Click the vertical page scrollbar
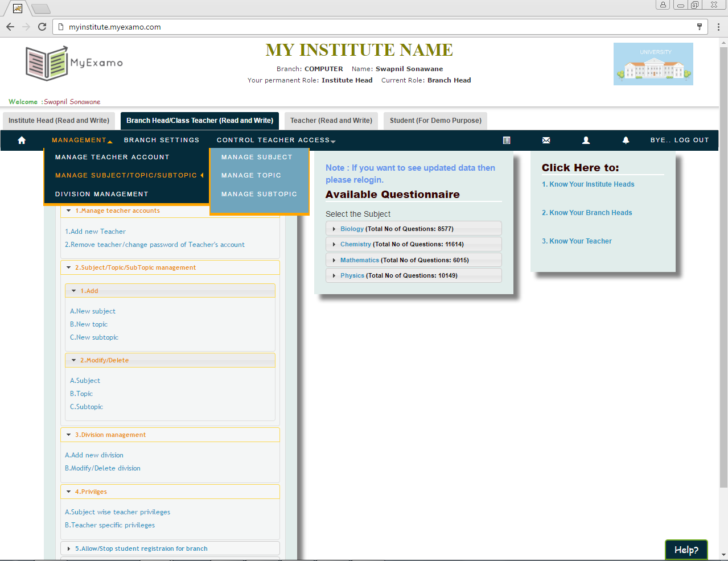This screenshot has height=561, width=728. [723, 267]
